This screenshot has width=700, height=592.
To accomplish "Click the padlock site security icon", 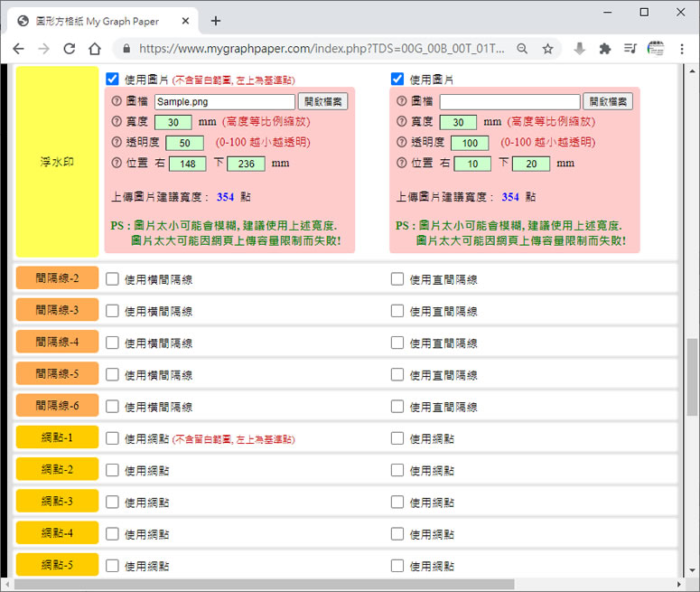I will click(x=126, y=48).
